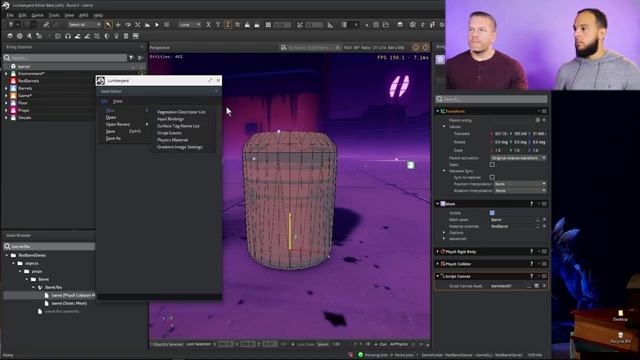
Task: Browse for a Mesh asset file
Action: pyautogui.click(x=538, y=220)
